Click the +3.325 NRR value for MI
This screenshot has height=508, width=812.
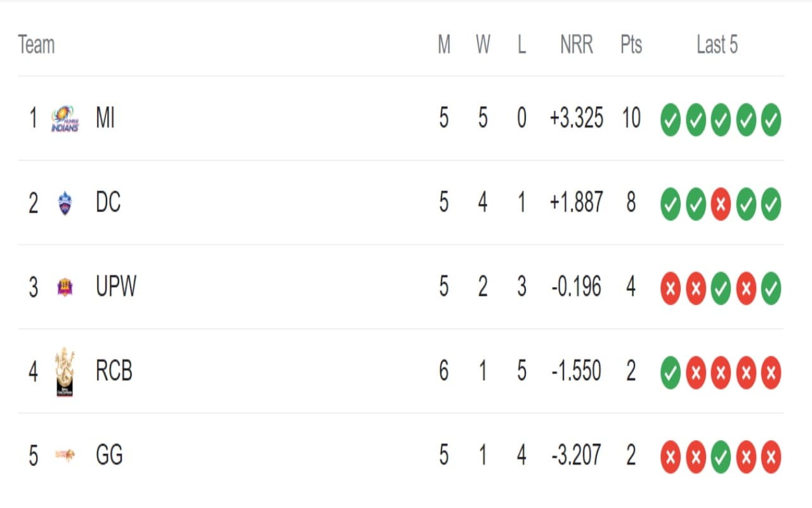pos(576,119)
